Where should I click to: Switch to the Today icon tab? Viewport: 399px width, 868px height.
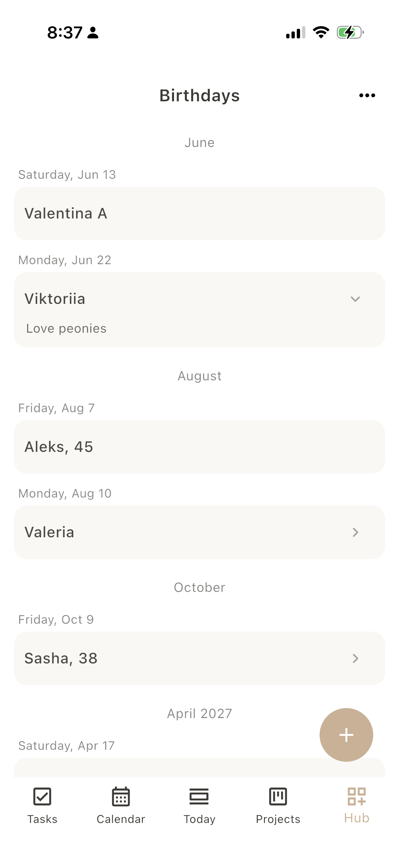pos(199,796)
